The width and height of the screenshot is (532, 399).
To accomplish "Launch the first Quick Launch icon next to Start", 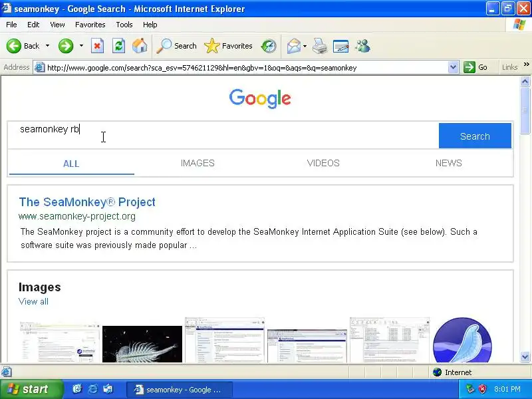I will point(77,389).
